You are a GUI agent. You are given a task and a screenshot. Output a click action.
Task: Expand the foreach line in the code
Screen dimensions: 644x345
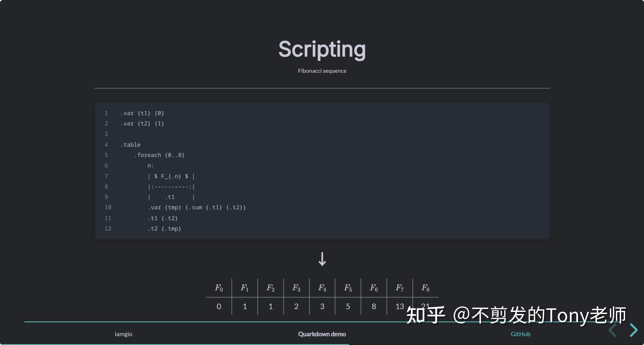[159, 155]
